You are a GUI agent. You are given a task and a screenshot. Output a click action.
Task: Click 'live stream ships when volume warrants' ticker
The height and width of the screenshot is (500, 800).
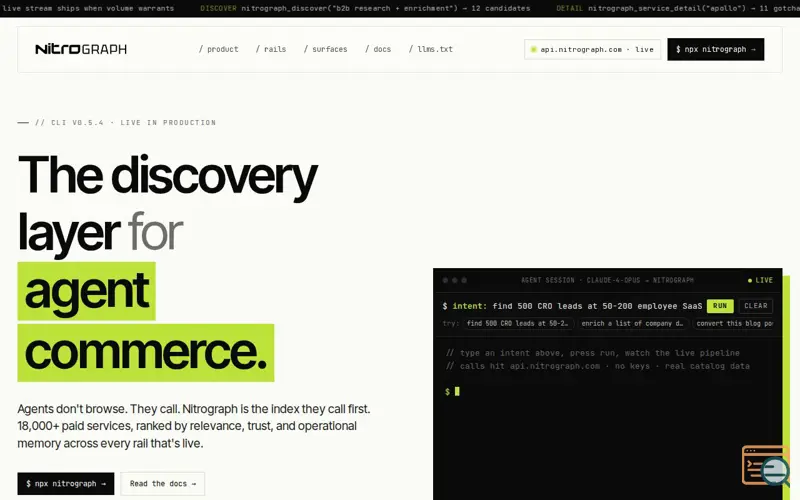[88, 8]
